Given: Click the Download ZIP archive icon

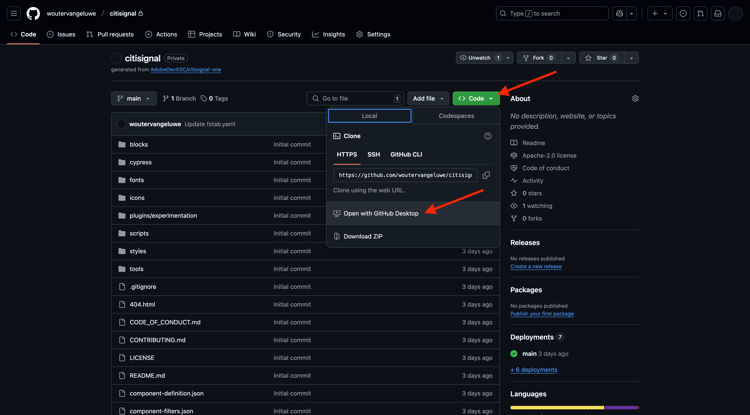Looking at the screenshot, I should pyautogui.click(x=337, y=236).
